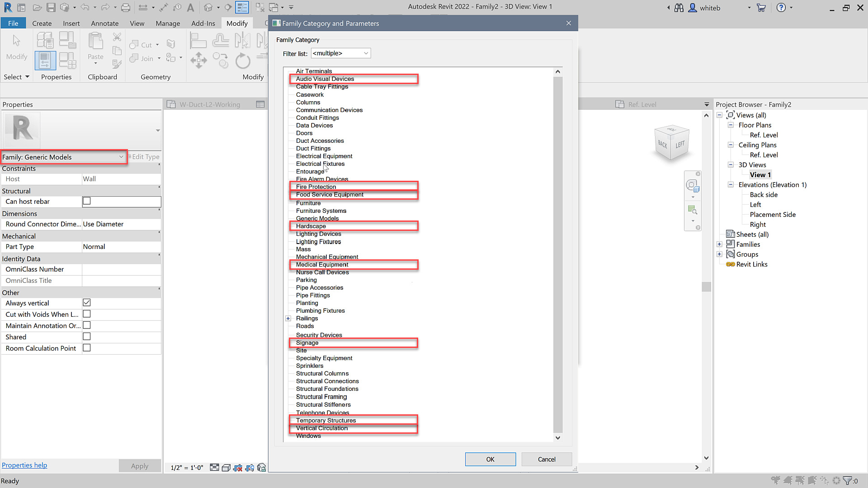Open file via Quick Access toolbar Open icon
The width and height of the screenshot is (868, 488).
[x=37, y=7]
